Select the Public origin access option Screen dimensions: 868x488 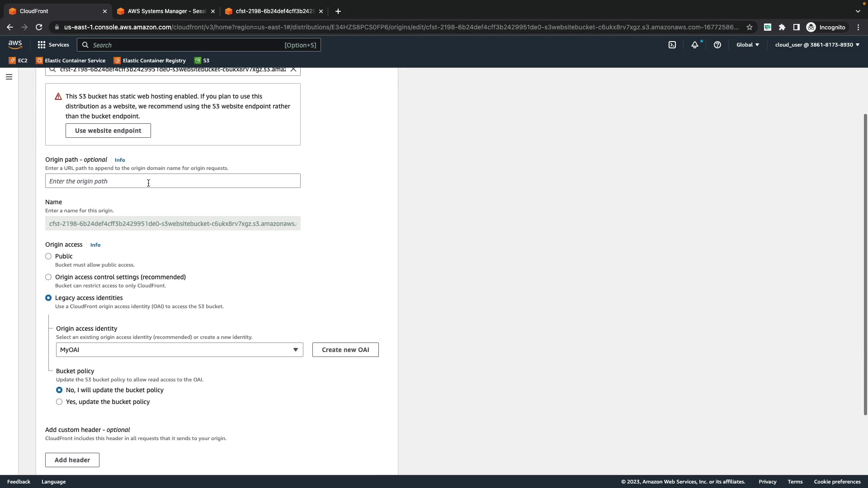click(48, 256)
